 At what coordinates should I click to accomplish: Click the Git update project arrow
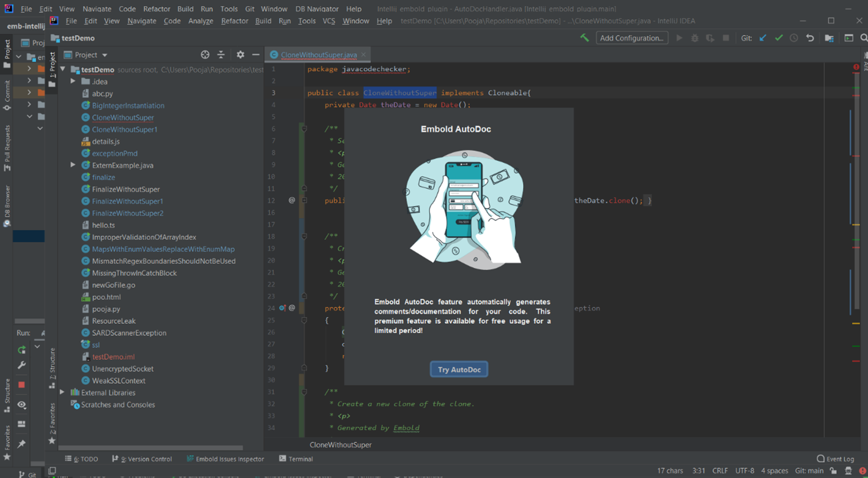click(763, 38)
